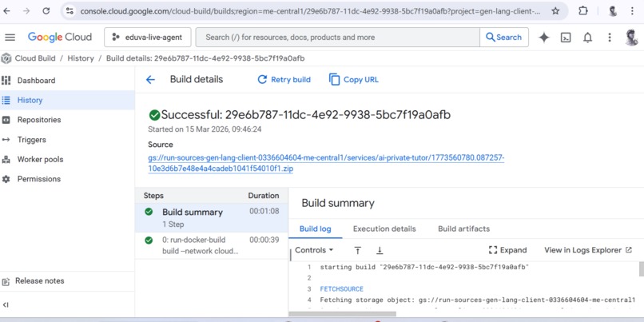Click Triggers sidebar icon

[x=6, y=140]
